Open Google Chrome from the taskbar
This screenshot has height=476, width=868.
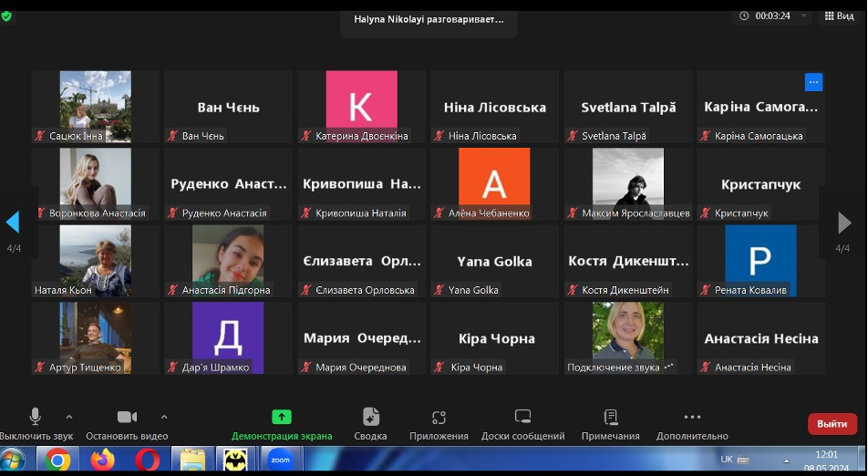(x=57, y=460)
